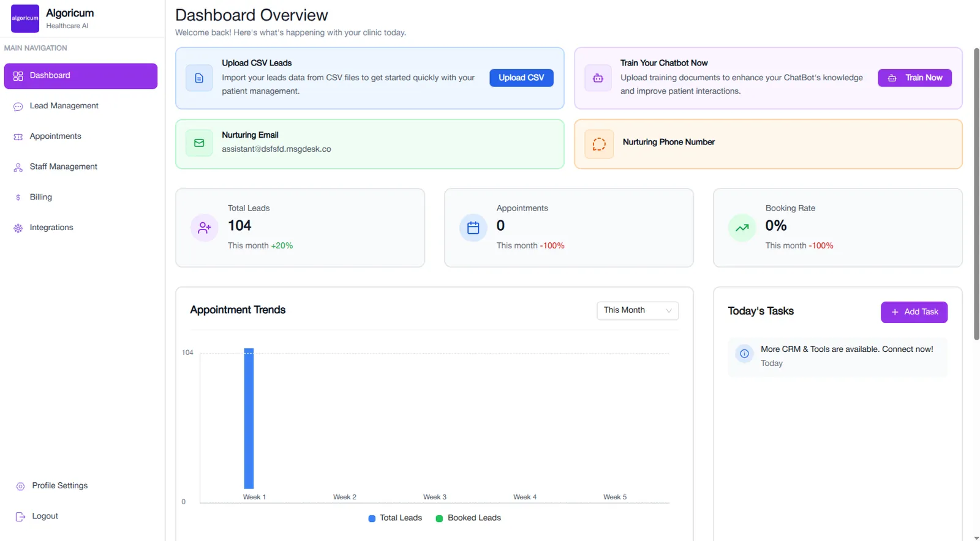Click the Algoricum logo icon
This screenshot has height=541, width=980.
coord(25,18)
